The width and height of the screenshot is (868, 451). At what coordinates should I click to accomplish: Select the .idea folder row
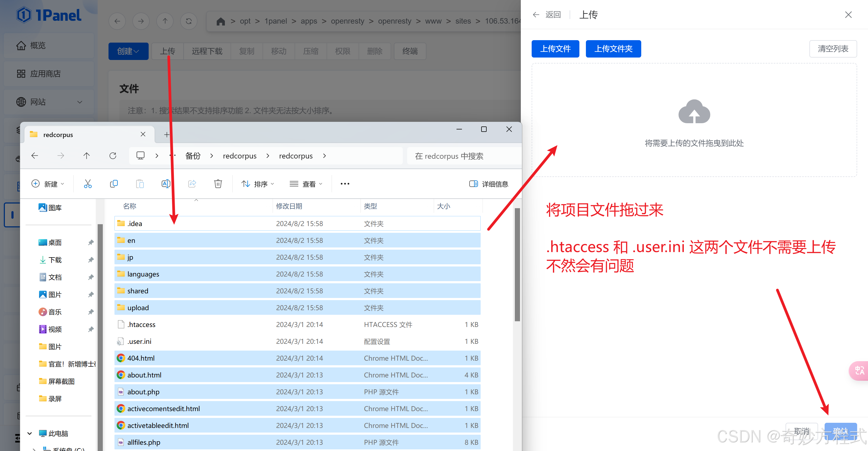[298, 224]
